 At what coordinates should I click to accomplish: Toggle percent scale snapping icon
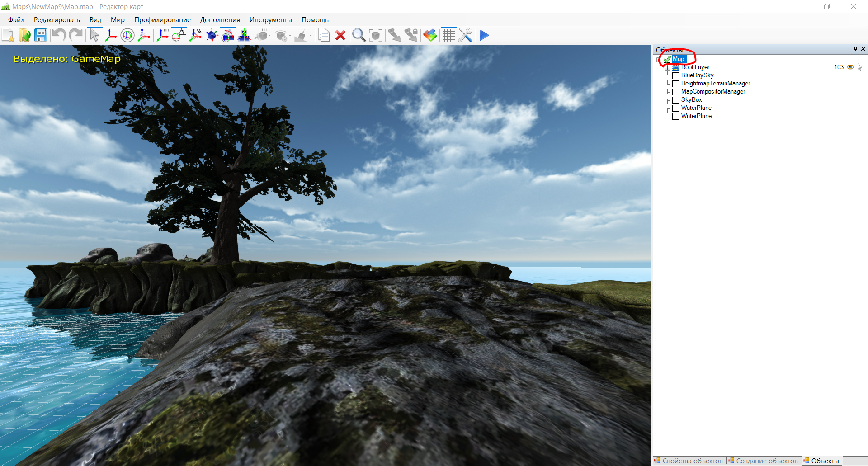tap(195, 35)
